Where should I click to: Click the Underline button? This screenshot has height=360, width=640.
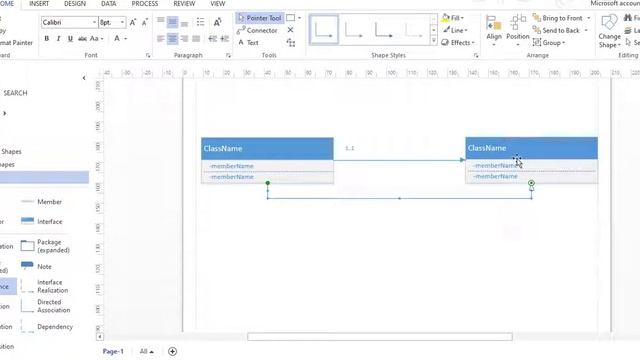(x=70, y=38)
